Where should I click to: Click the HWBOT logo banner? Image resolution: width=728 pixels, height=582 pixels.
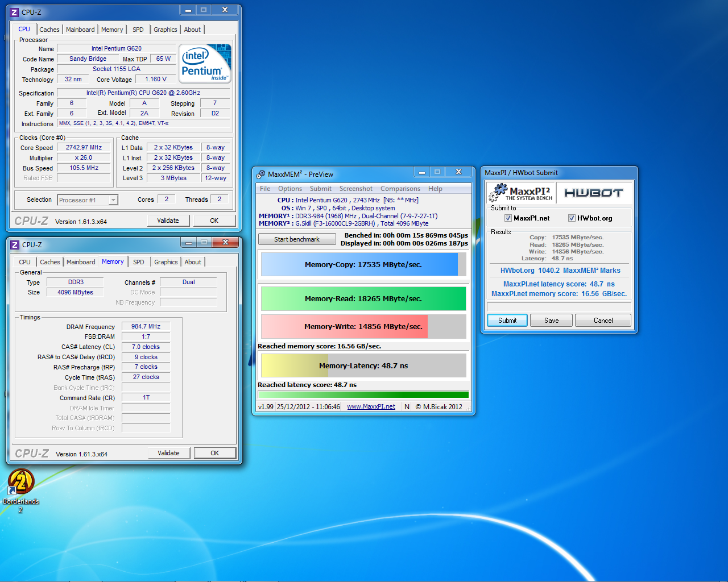[x=593, y=193]
